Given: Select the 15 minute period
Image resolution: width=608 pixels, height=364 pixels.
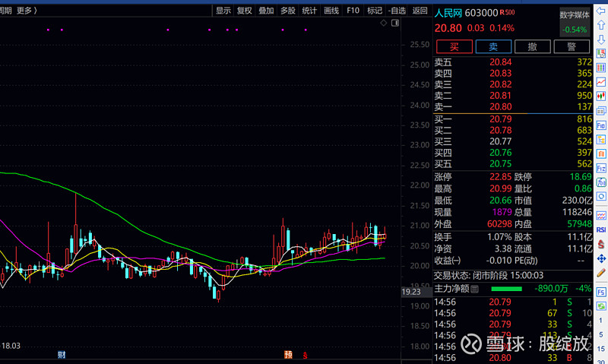Looking at the screenshot, I should (600, 349).
